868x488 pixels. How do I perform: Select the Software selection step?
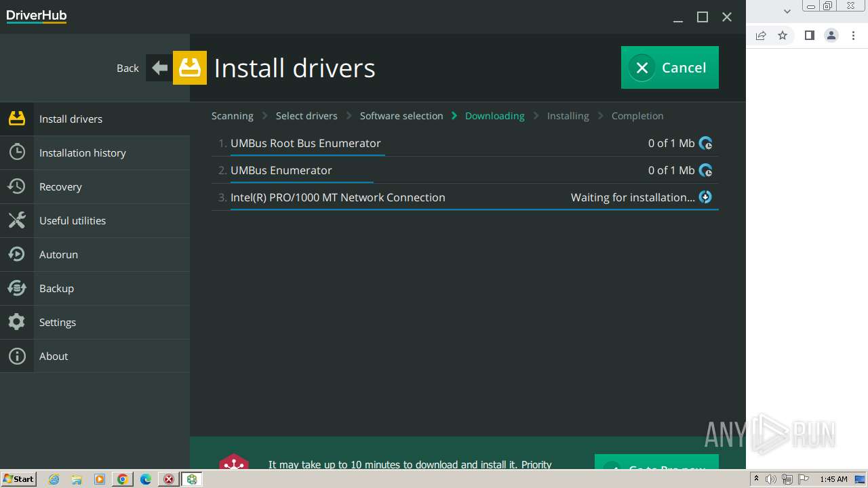point(401,116)
